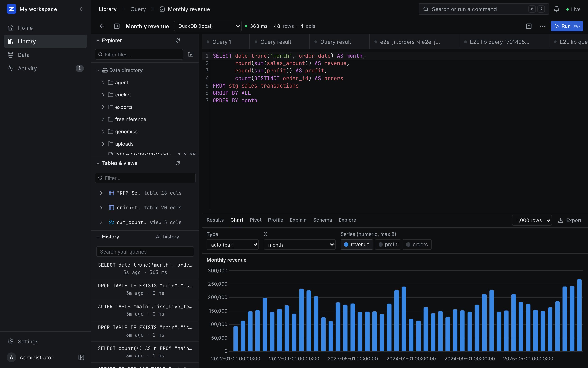Screen dimensions: 588x368
Task: Click Library in the breadcrumb
Action: 108,9
